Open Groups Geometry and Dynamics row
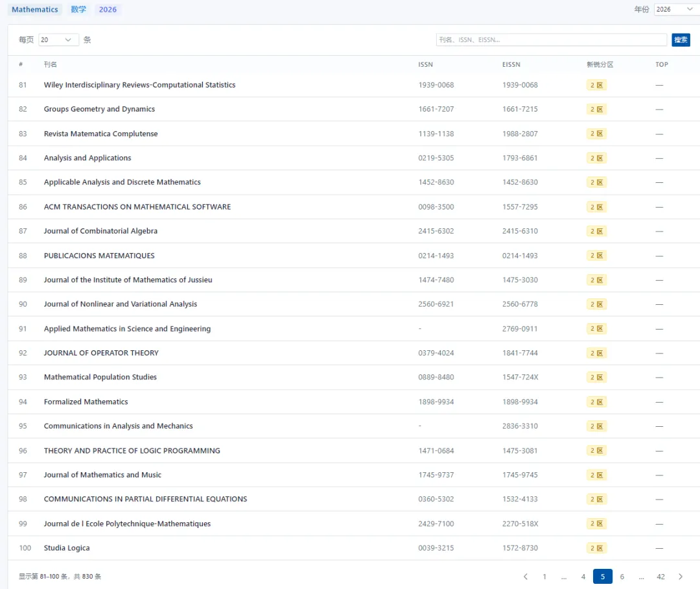Image resolution: width=700 pixels, height=589 pixels. tap(100, 109)
